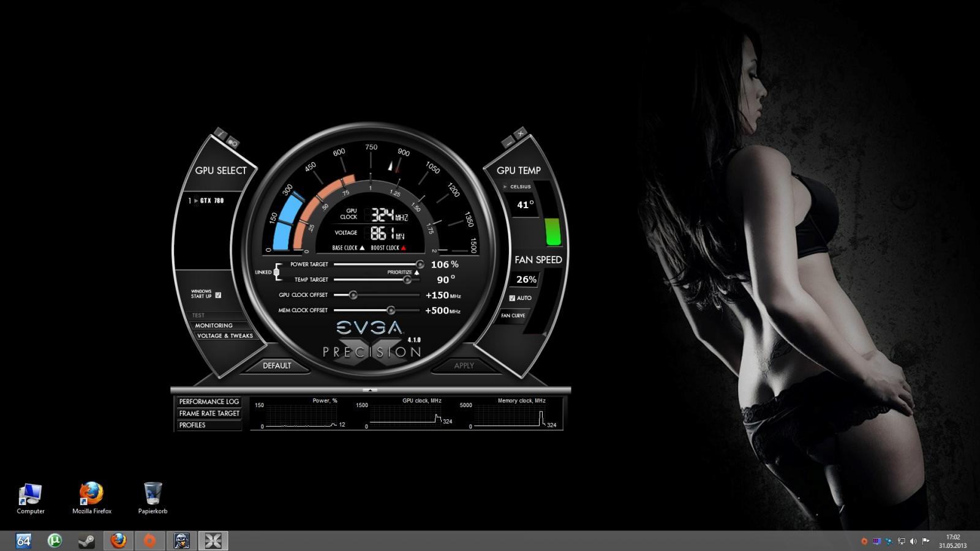Open the taskbar clock showing 17:02
This screenshot has height=551, width=980.
pos(953,541)
